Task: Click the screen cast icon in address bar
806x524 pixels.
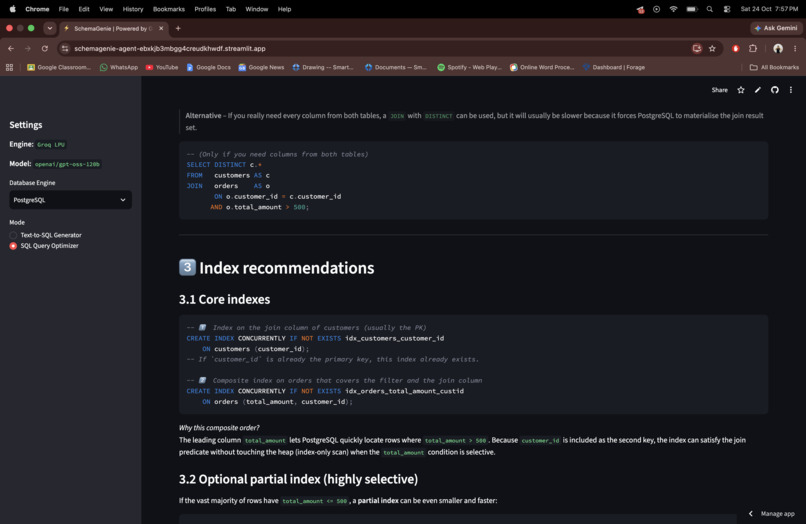Action: point(697,48)
